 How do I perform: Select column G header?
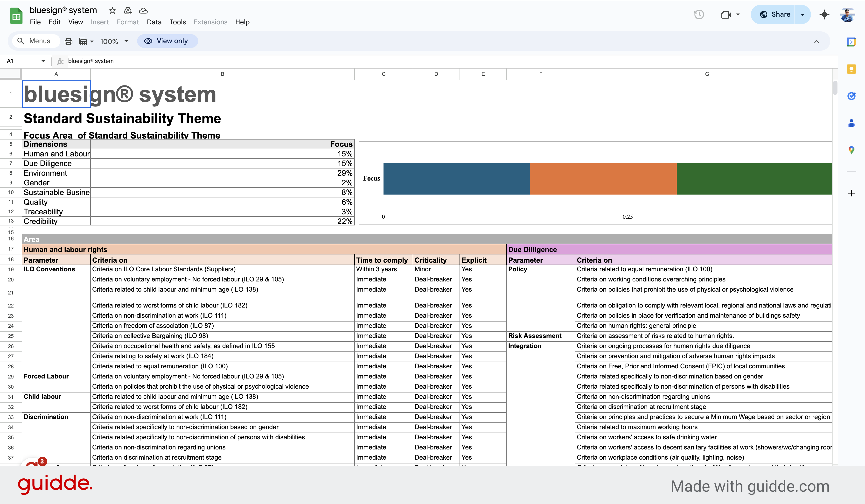704,74
